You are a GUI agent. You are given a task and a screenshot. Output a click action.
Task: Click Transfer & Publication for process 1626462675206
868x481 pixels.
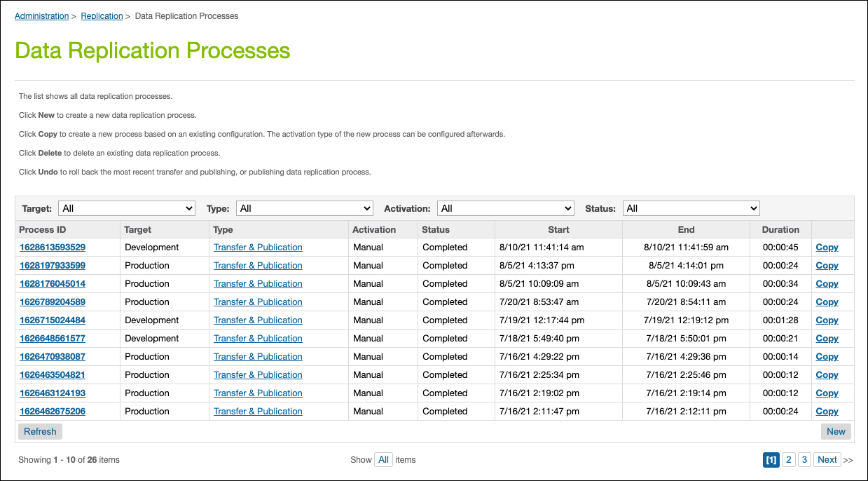[x=258, y=412]
